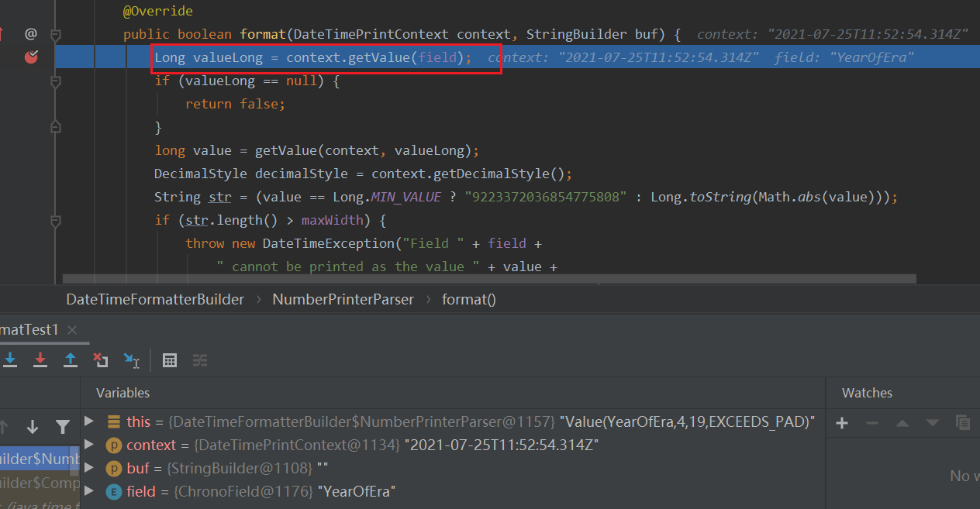
Task: Click the Drop Frame icon
Action: click(101, 359)
